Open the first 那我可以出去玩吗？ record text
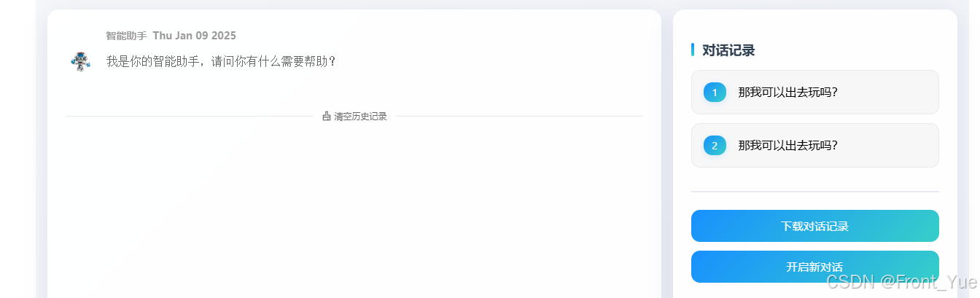 787,93
